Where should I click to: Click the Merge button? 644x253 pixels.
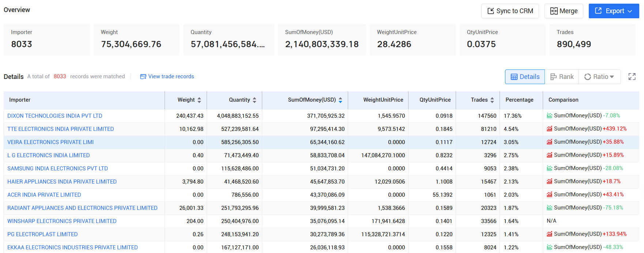click(x=564, y=11)
